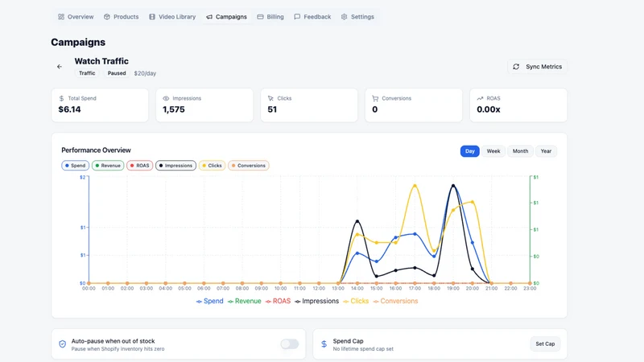Click the Sync Metrics button
The image size is (644, 362).
[537, 67]
